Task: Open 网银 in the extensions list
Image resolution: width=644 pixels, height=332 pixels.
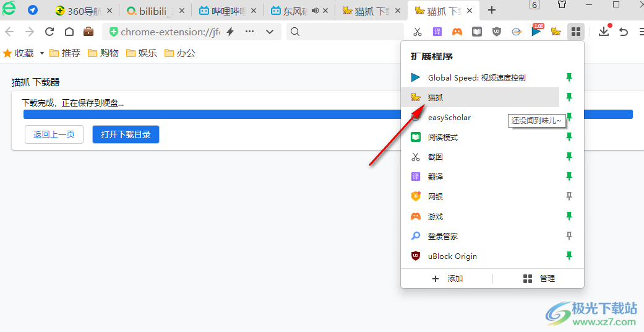Action: 479,196
